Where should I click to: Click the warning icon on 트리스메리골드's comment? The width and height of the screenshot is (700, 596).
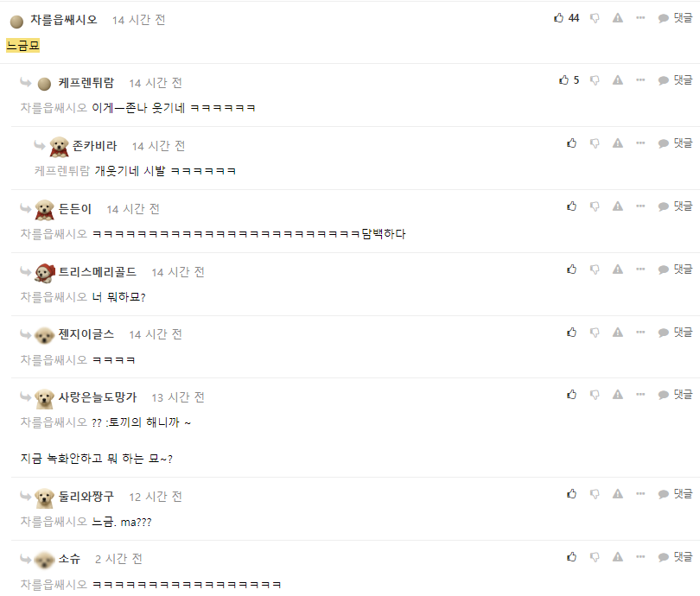pos(617,269)
